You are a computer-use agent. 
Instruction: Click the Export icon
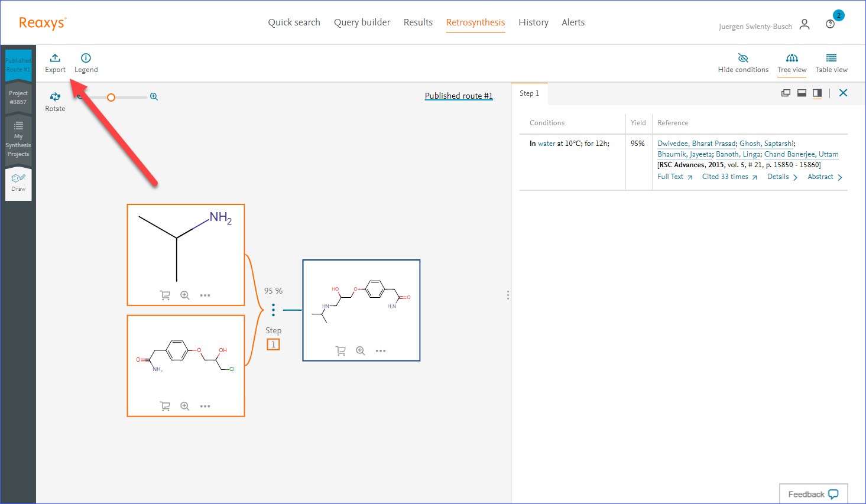(55, 58)
